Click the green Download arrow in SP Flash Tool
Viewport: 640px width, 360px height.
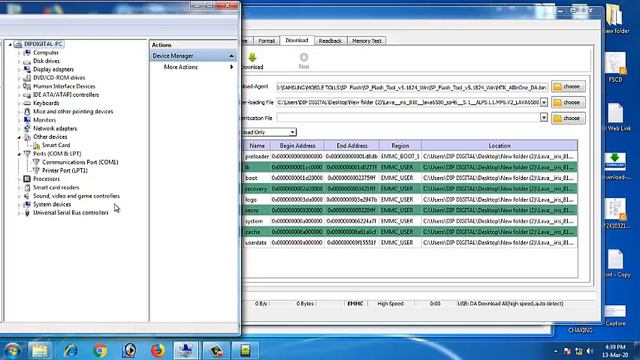click(252, 58)
